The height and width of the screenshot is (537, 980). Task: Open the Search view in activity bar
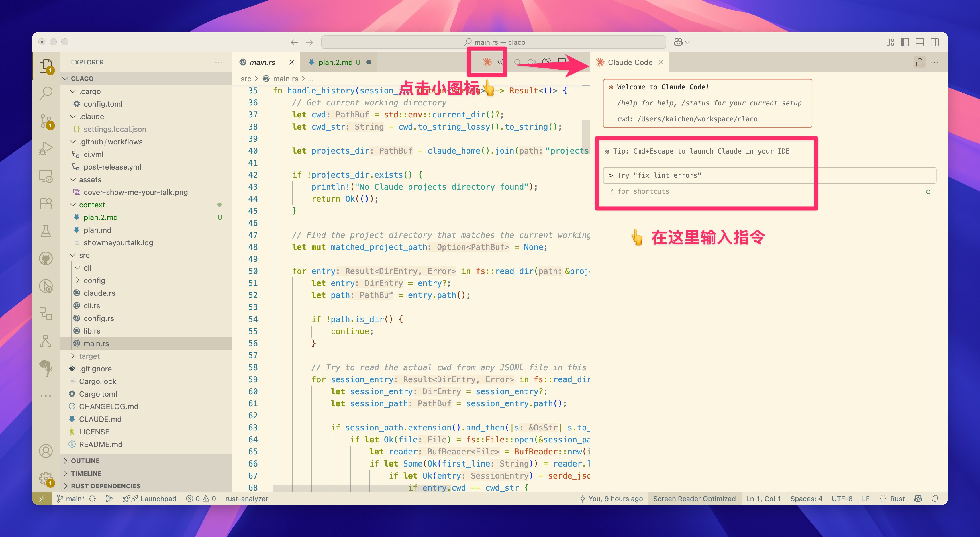46,93
